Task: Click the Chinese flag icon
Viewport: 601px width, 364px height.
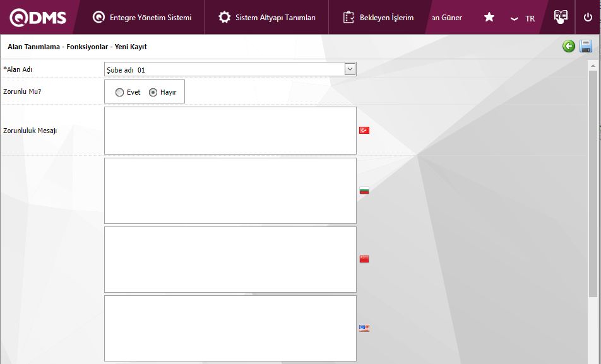Action: tap(364, 259)
